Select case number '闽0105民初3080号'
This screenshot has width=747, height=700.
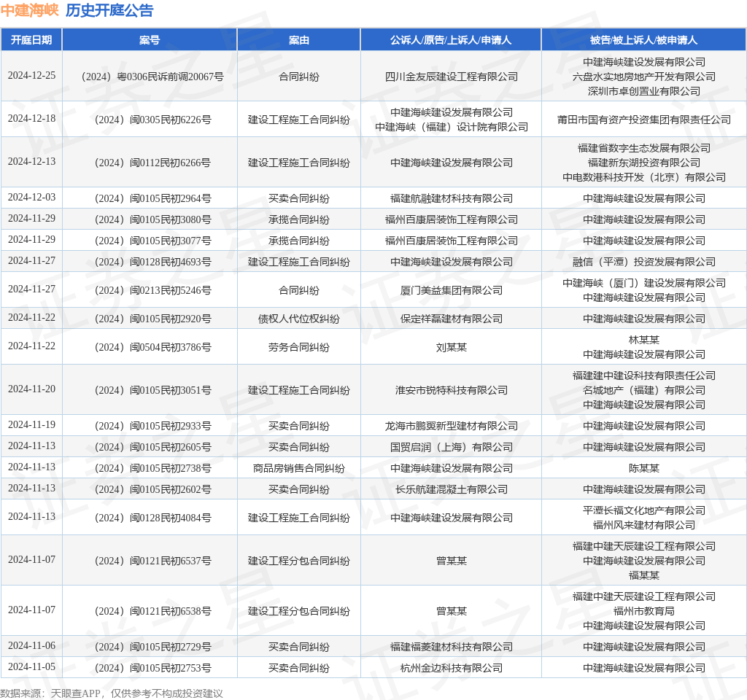[x=170, y=219]
